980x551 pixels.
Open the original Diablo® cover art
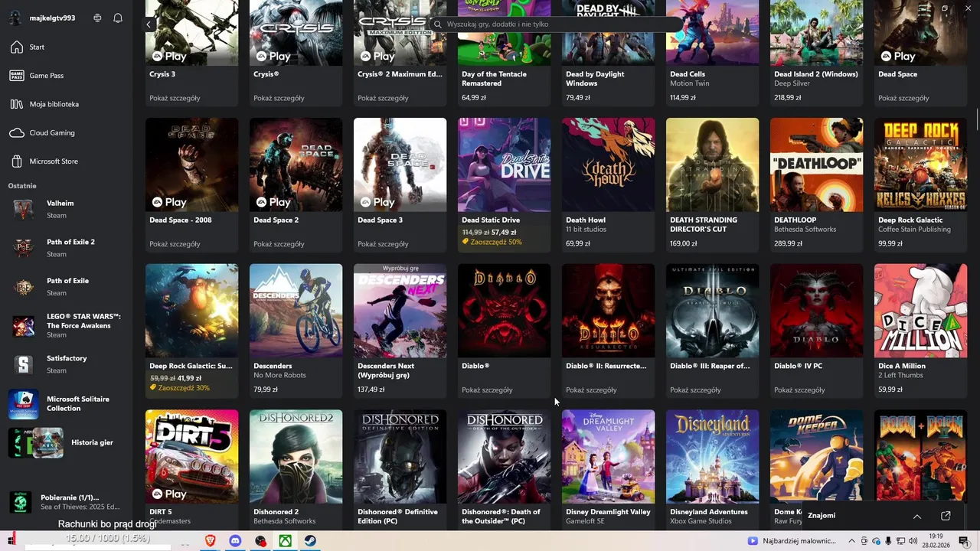tap(504, 311)
